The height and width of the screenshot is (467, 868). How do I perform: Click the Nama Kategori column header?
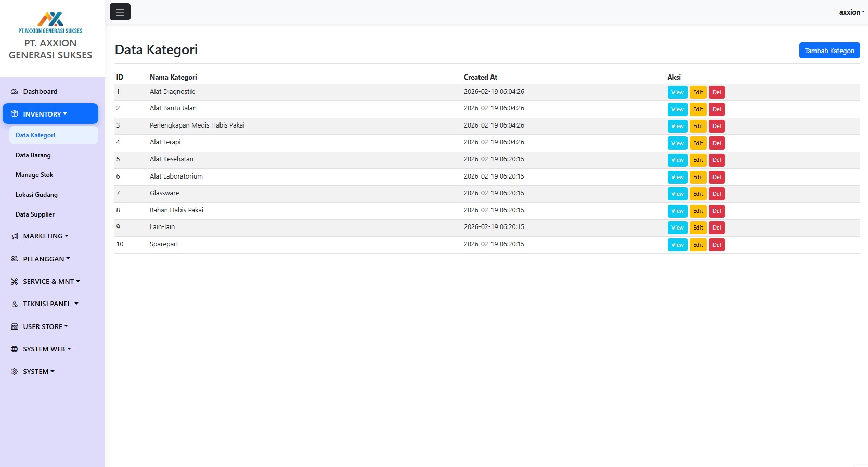[173, 77]
